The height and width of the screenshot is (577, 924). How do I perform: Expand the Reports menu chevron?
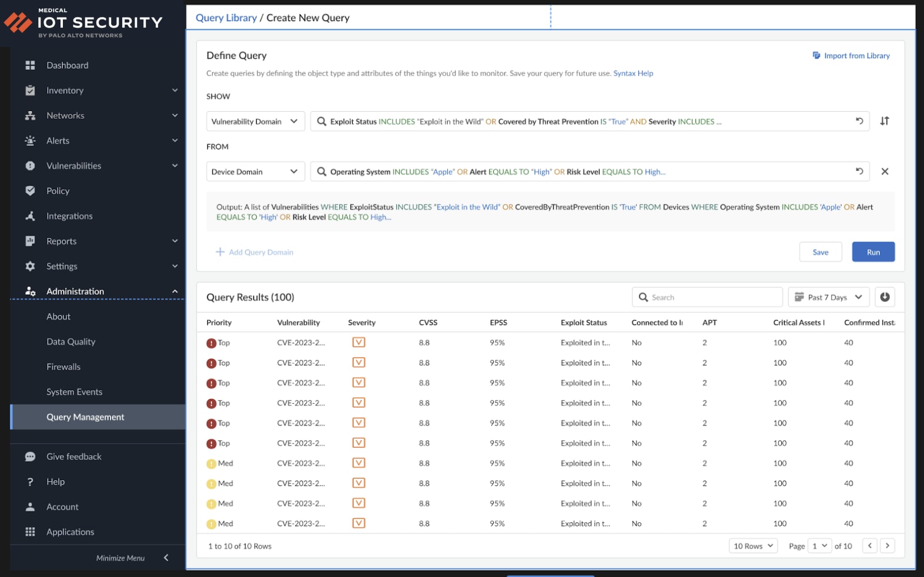175,241
